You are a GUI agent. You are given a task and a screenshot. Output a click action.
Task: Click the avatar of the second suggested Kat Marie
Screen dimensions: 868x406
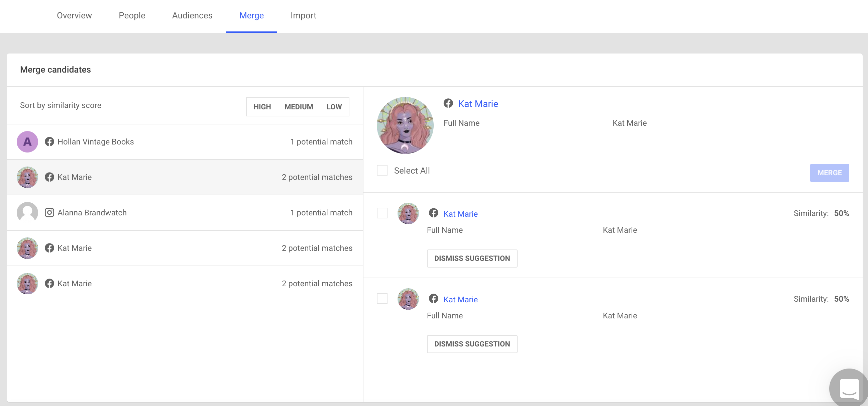click(x=408, y=299)
